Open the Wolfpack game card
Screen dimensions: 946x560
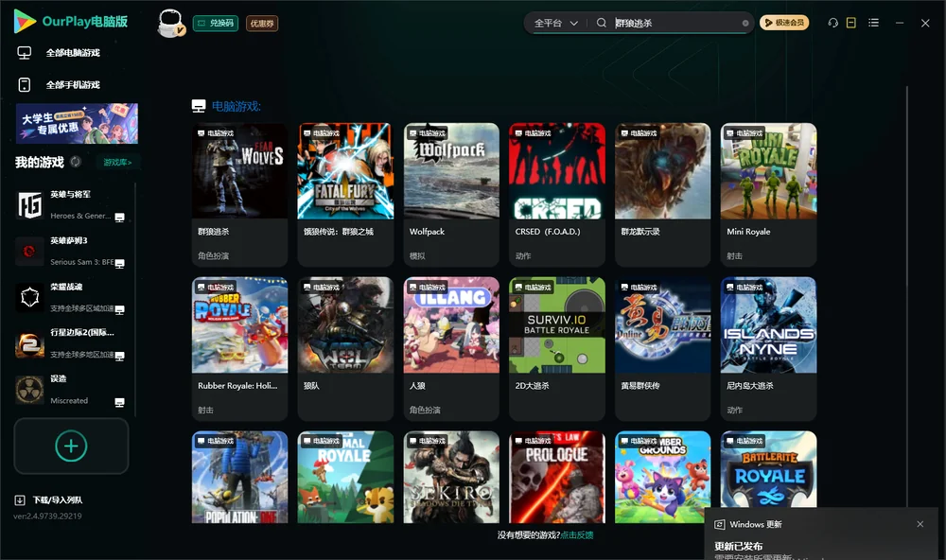(x=451, y=194)
